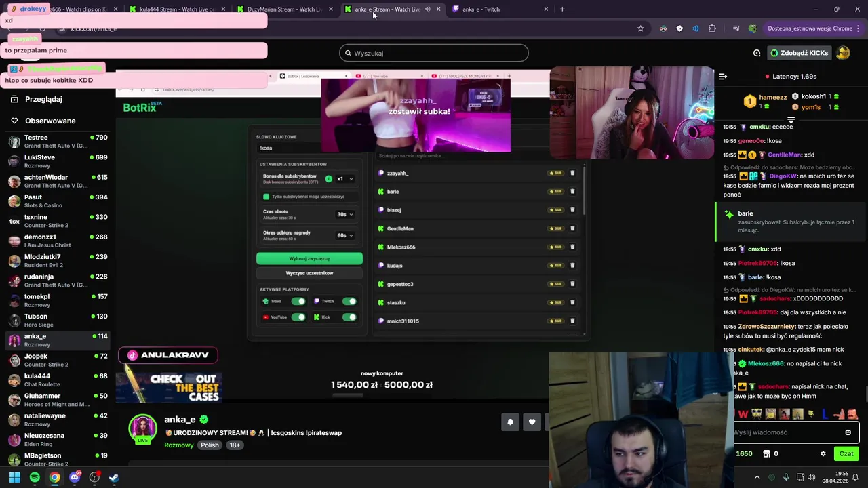Open Rozmowy category link
The image size is (868, 488).
[179, 445]
